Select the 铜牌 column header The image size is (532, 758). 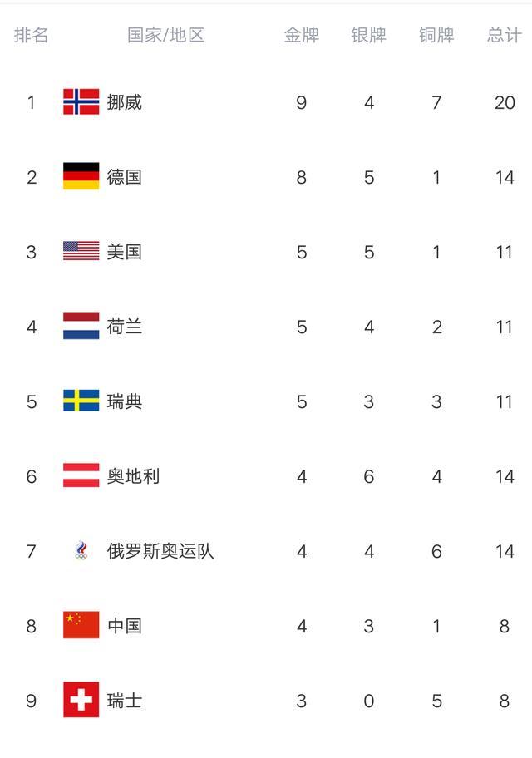(x=436, y=35)
